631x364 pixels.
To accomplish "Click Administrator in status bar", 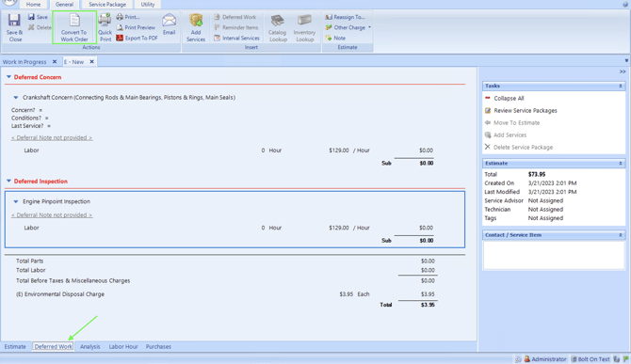I will [x=545, y=359].
